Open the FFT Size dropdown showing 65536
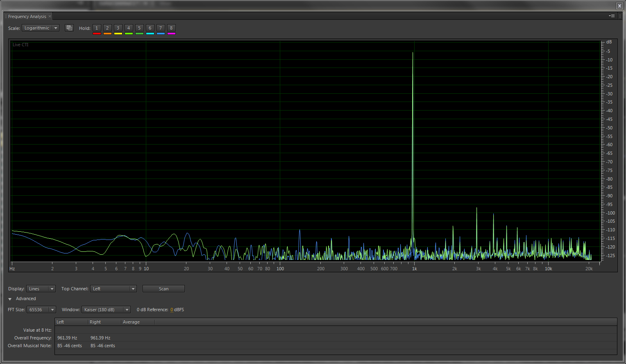Screen dimensions: 626x364 [x=41, y=310]
